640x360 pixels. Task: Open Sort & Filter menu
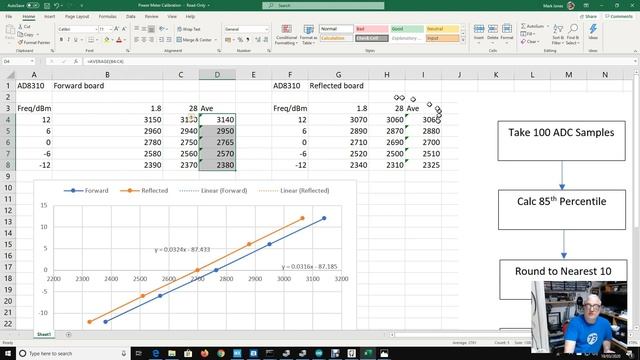(558, 34)
